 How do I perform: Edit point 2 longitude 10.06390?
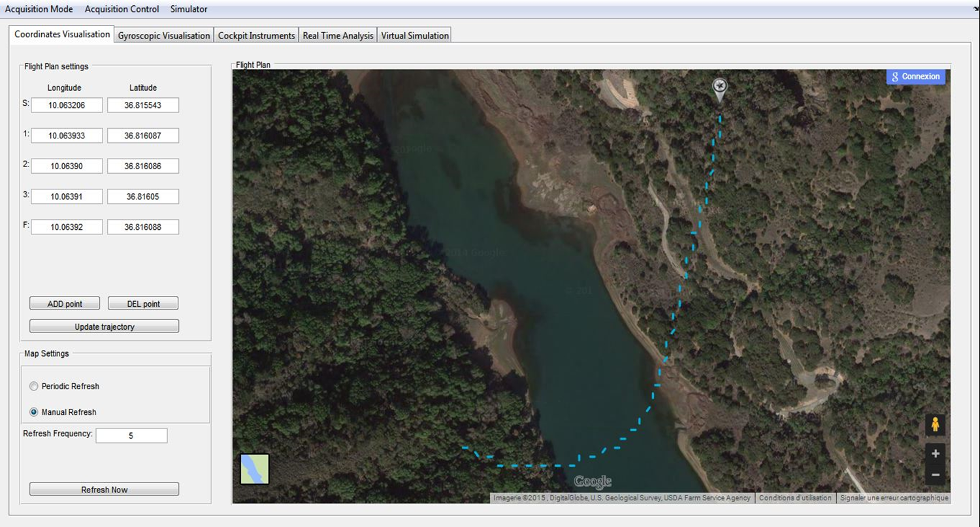tap(67, 166)
